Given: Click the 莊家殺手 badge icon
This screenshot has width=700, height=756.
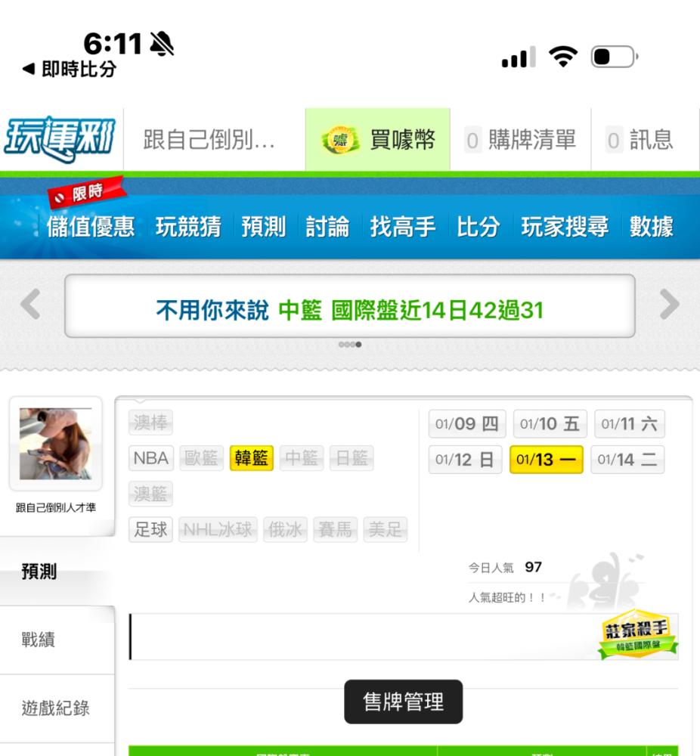Looking at the screenshot, I should tap(637, 634).
